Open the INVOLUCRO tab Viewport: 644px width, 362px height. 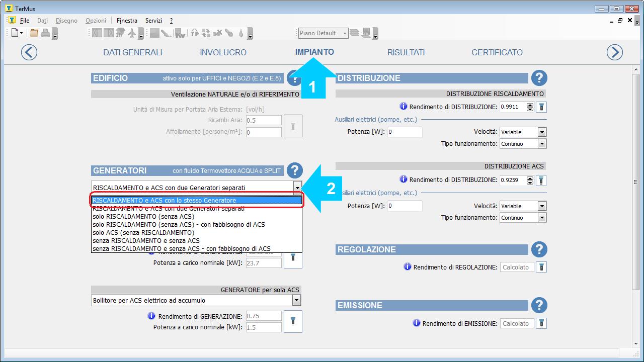click(x=223, y=52)
